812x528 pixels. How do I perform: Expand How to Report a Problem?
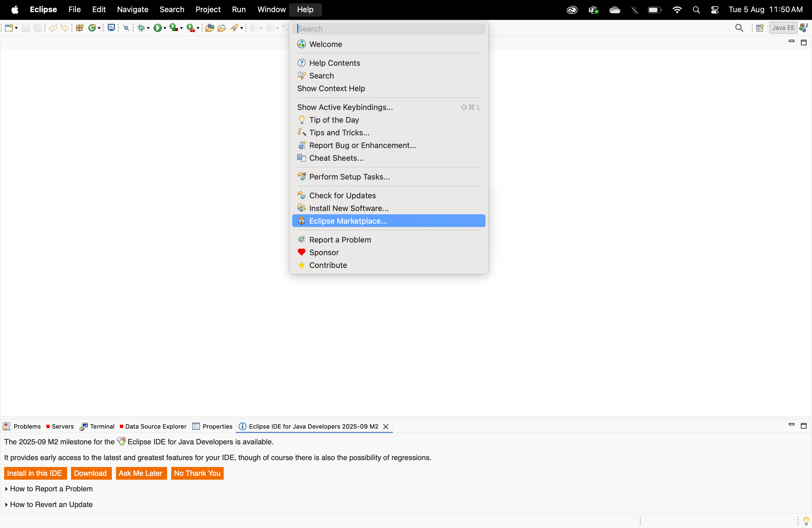tap(49, 489)
